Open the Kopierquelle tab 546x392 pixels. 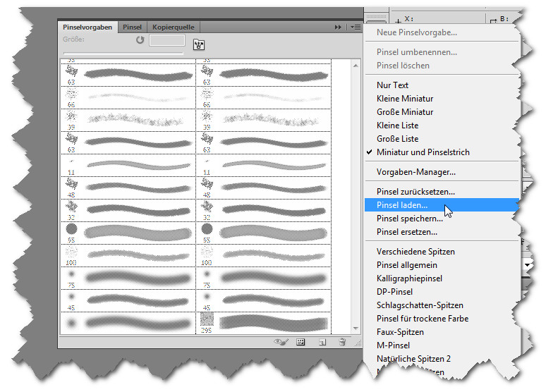click(x=173, y=27)
